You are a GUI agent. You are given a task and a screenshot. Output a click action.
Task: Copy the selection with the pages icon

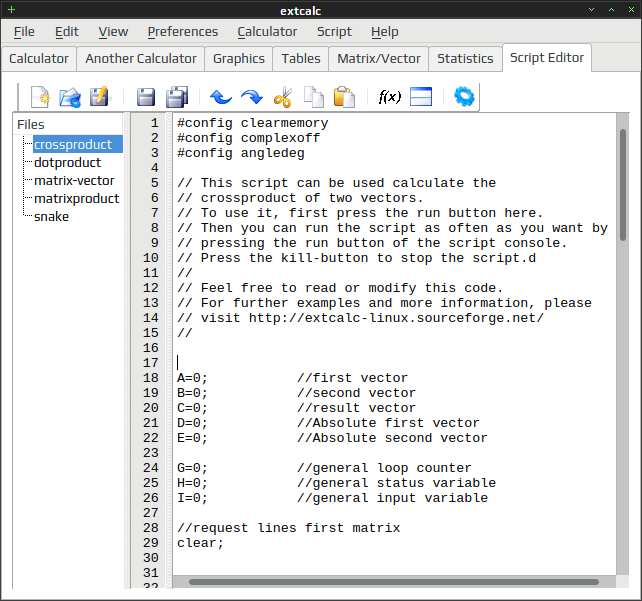click(314, 97)
